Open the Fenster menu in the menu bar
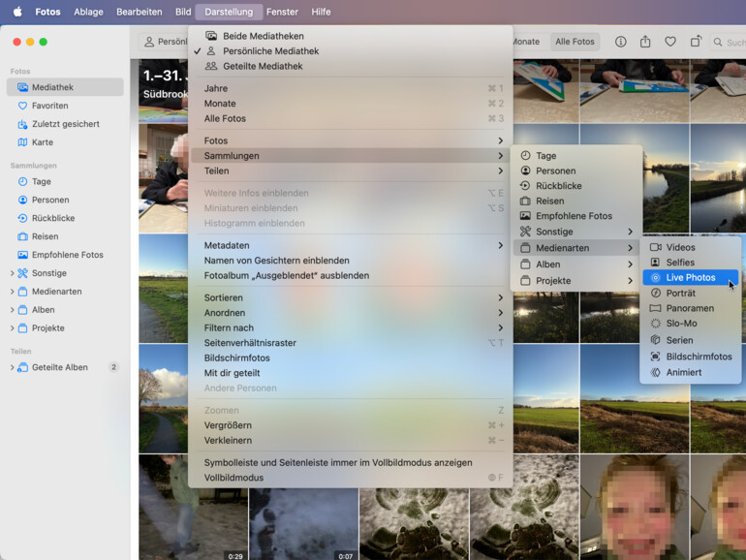 pyautogui.click(x=282, y=12)
